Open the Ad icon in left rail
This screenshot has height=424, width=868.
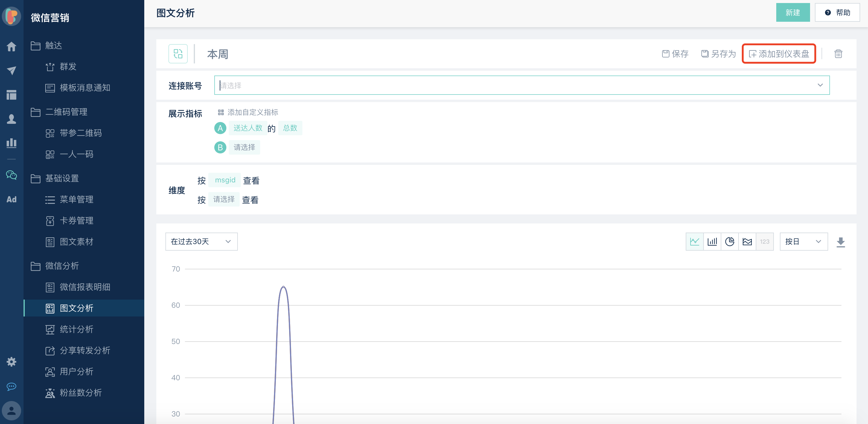11,199
